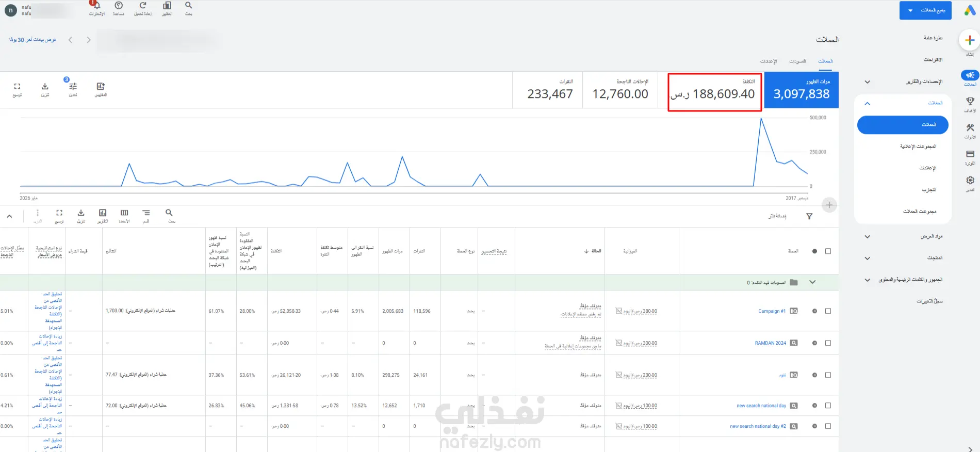980x452 pixels.
Task: Open the Appearance icon in top bar
Action: (167, 5)
